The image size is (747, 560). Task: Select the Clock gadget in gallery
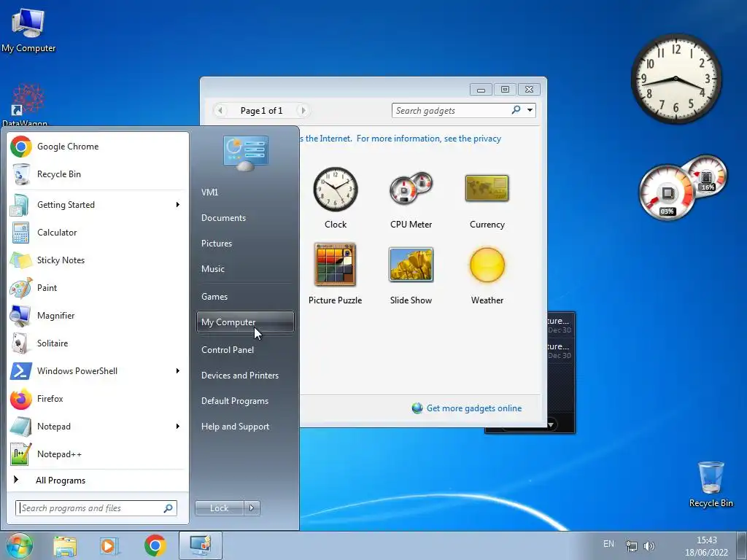coord(336,198)
